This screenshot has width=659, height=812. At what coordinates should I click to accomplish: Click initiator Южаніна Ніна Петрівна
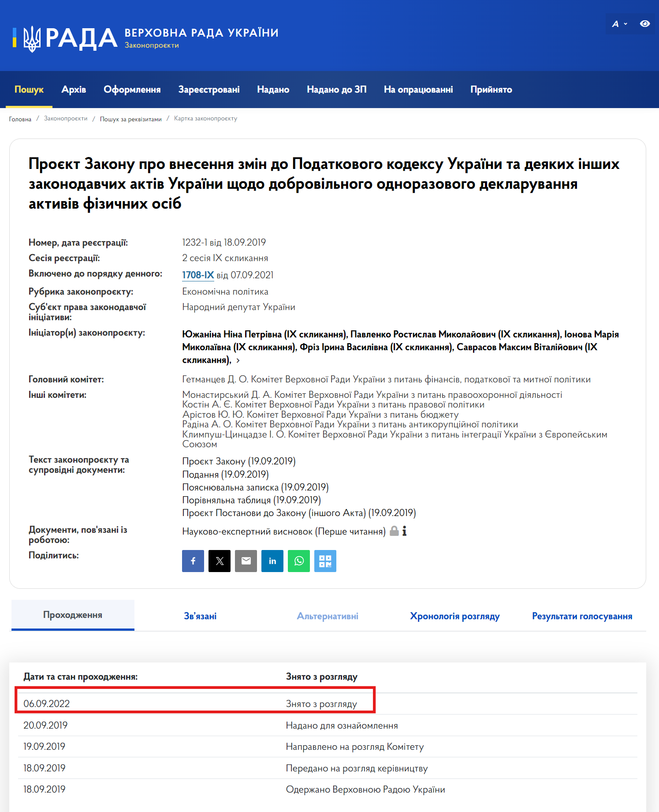click(265, 334)
